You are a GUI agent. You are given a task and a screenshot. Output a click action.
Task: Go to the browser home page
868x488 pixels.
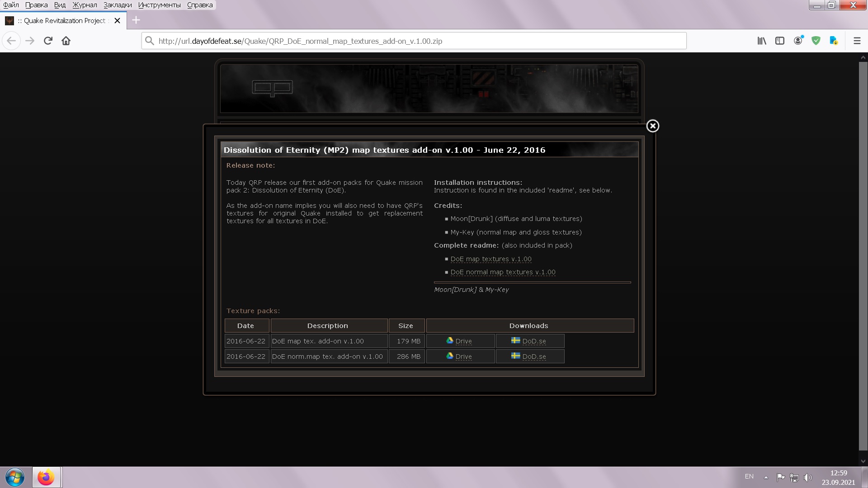click(66, 41)
